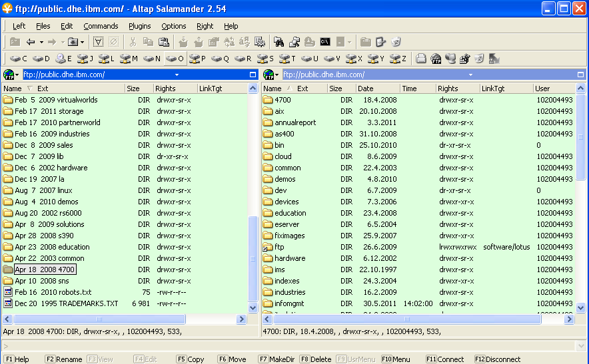Click the Select files toolbar icon
This screenshot has width=589, height=364.
[98, 42]
